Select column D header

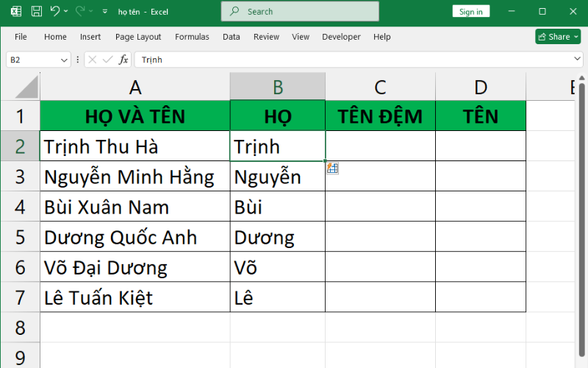pyautogui.click(x=481, y=87)
